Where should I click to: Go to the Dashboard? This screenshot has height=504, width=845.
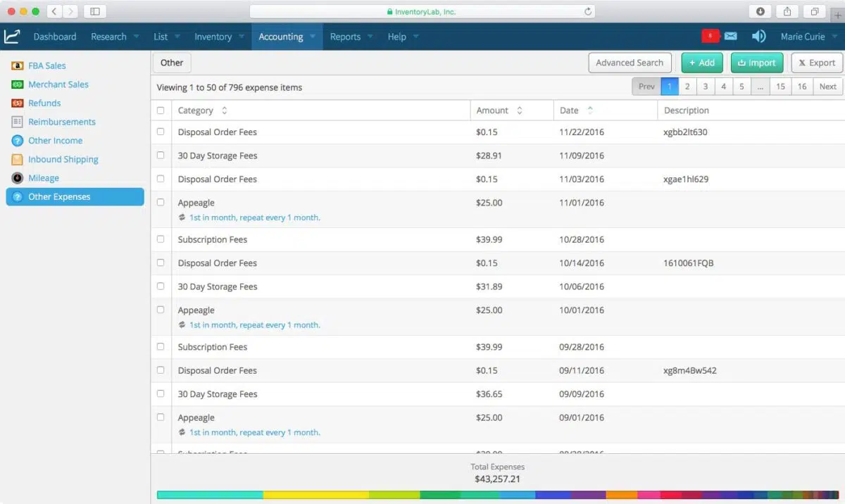[x=55, y=36]
